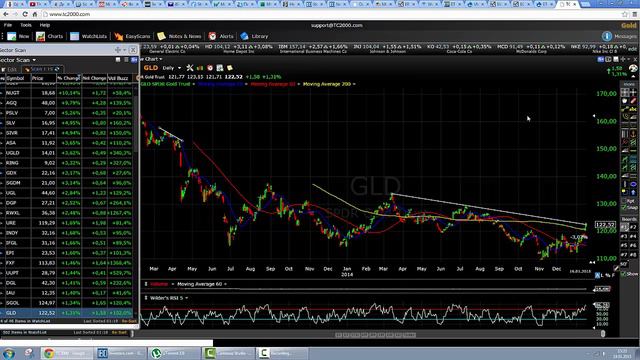Screen dimensions: 640x360
Task: Toggle the A arithmetic scale button
Action: pos(598,275)
